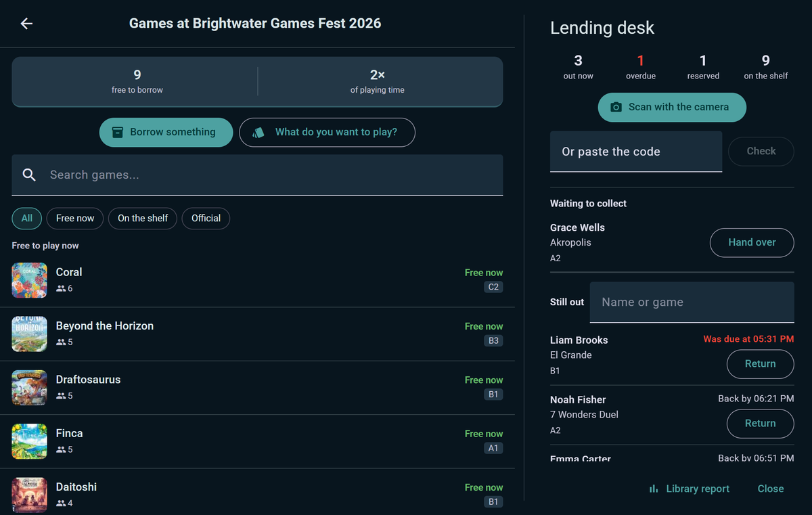Click the Or paste the code field
812x515 pixels.
click(x=636, y=152)
